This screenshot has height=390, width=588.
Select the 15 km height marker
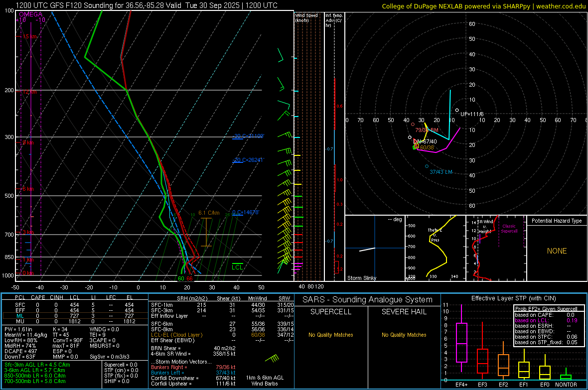pyautogui.click(x=28, y=36)
